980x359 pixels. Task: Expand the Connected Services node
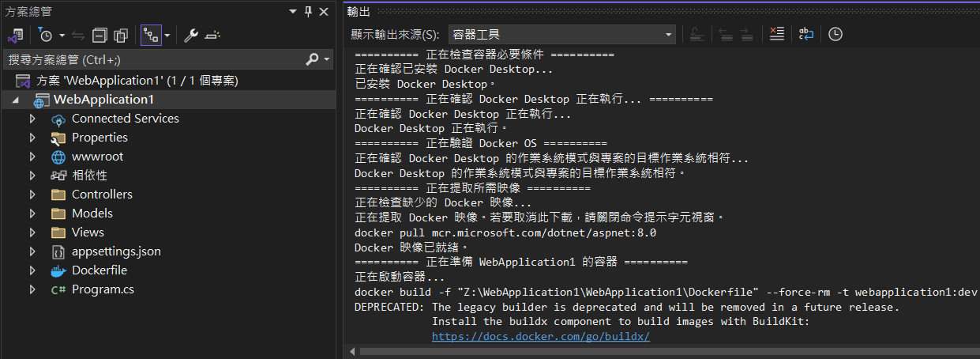pos(32,119)
